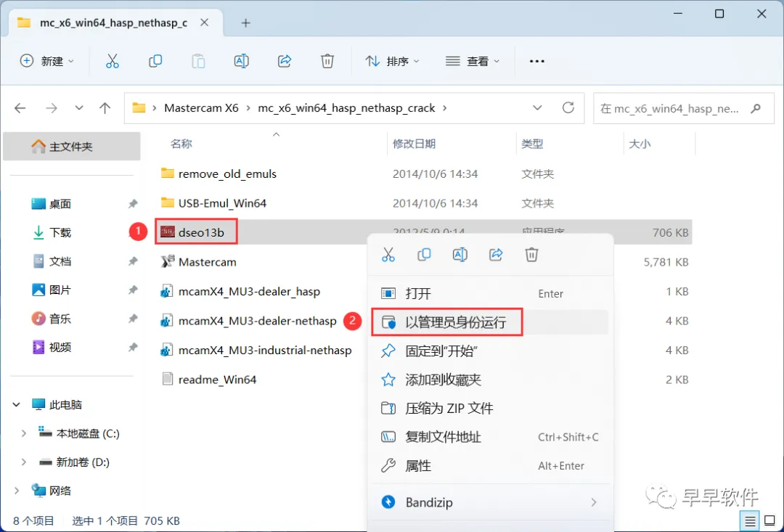This screenshot has height=532, width=784.
Task: Open the three-dot more options menu
Action: [x=537, y=61]
